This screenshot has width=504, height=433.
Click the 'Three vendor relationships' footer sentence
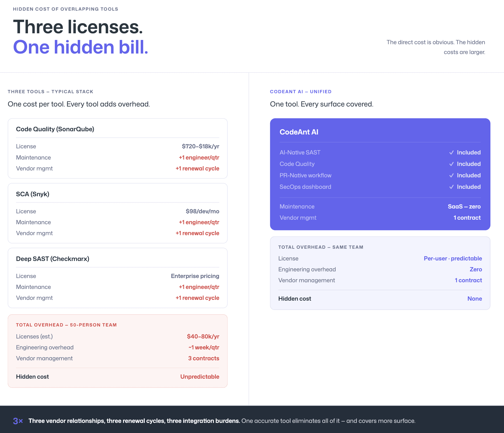(x=134, y=421)
